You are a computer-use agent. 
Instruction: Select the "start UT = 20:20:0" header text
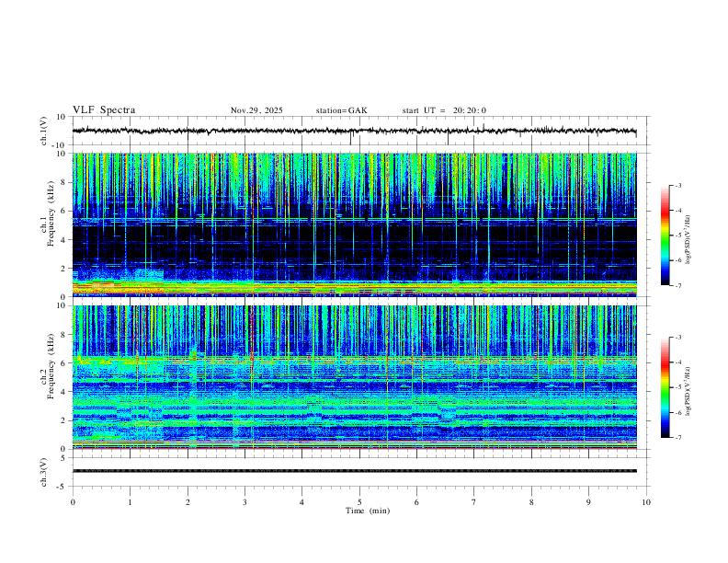pyautogui.click(x=444, y=110)
